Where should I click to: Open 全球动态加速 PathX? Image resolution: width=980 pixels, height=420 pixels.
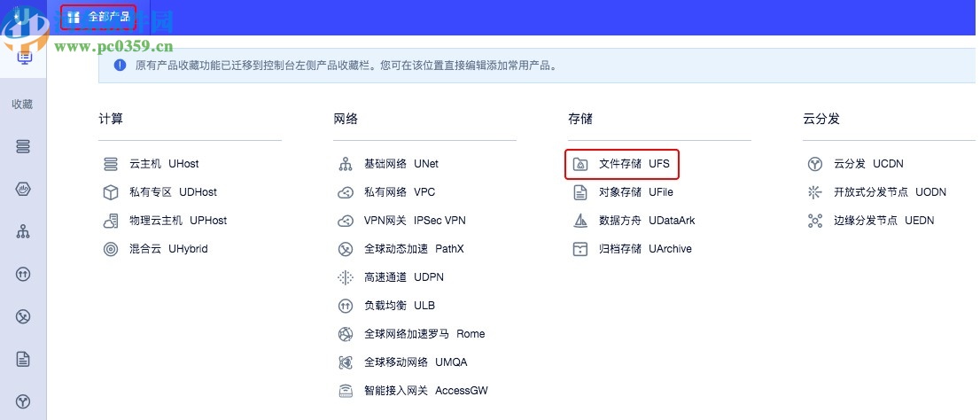pyautogui.click(x=415, y=249)
